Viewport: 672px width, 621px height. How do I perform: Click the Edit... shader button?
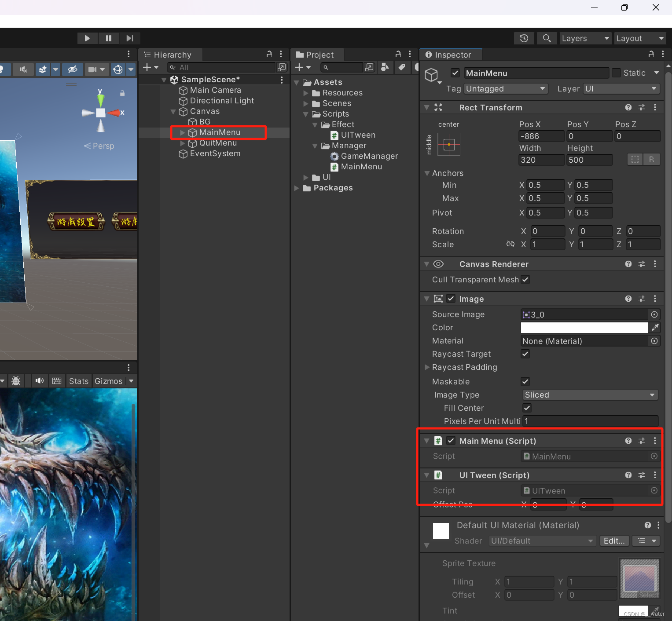(614, 541)
